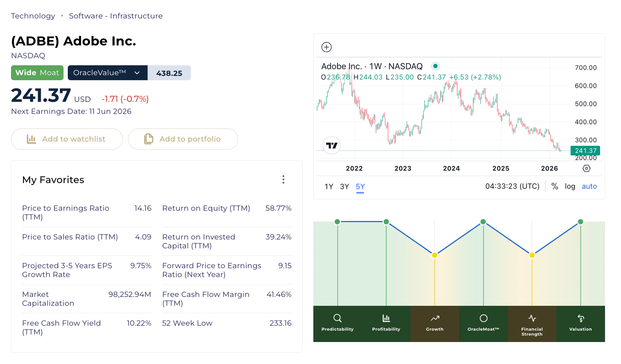
Task: Select the Growth trend arrow icon
Action: click(435, 318)
